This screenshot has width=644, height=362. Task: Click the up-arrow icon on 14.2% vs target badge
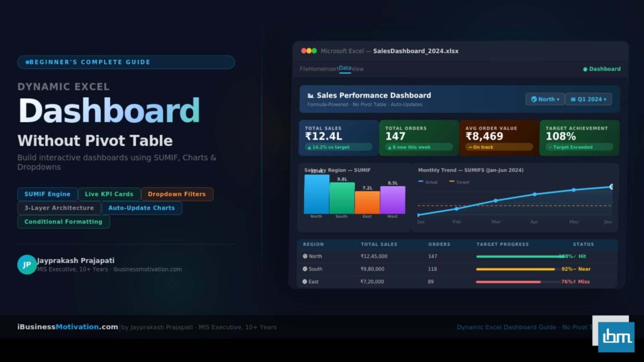309,147
